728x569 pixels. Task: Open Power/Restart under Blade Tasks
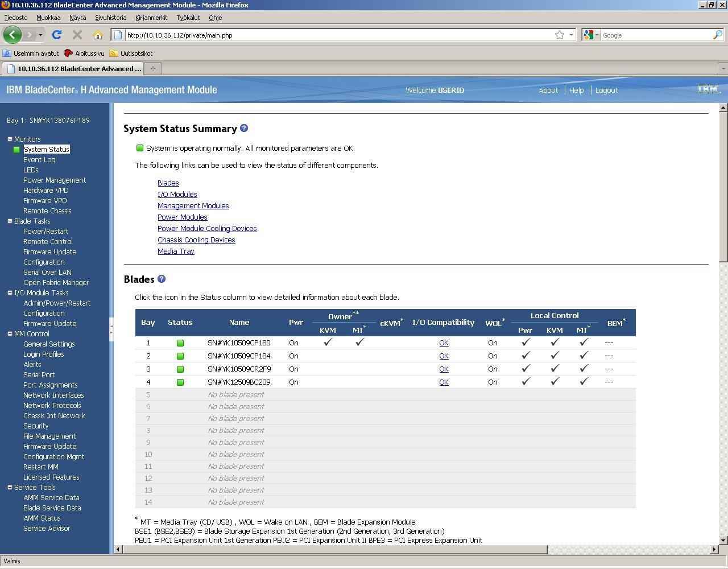point(45,231)
